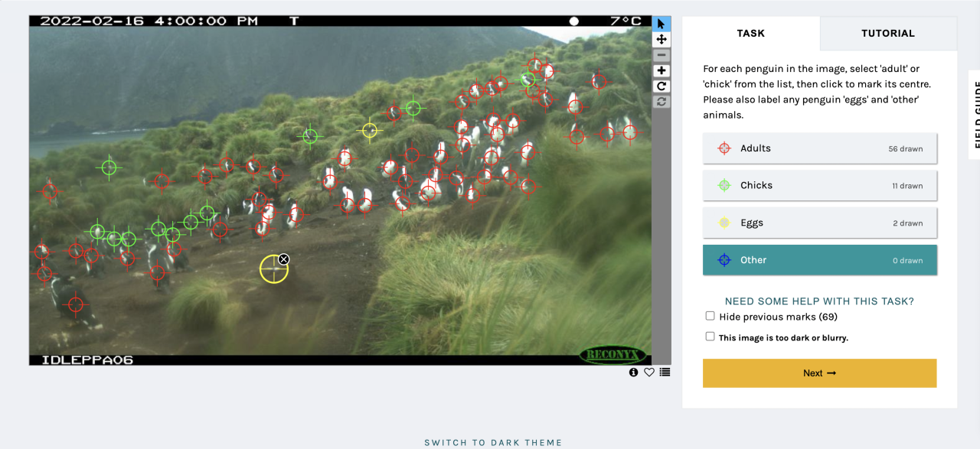This screenshot has width=980, height=449.
Task: Click the Next button
Action: 820,373
